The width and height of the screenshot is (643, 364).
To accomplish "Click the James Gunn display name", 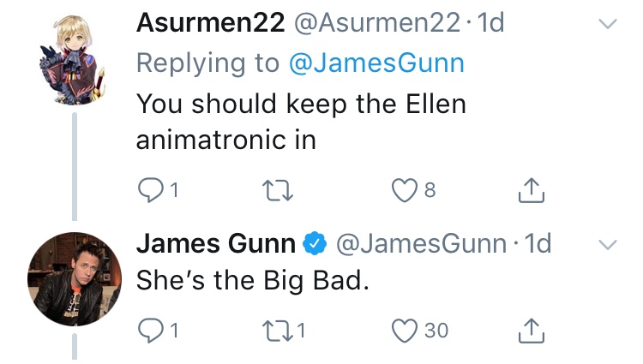I will pos(214,244).
